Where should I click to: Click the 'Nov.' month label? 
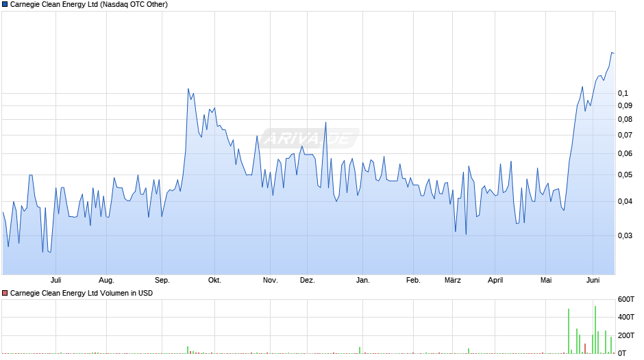coord(270,280)
